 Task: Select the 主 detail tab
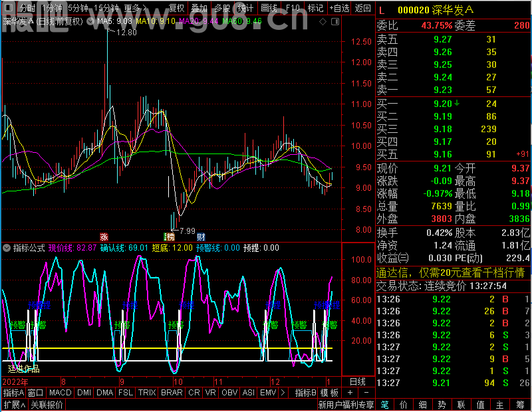(500, 405)
